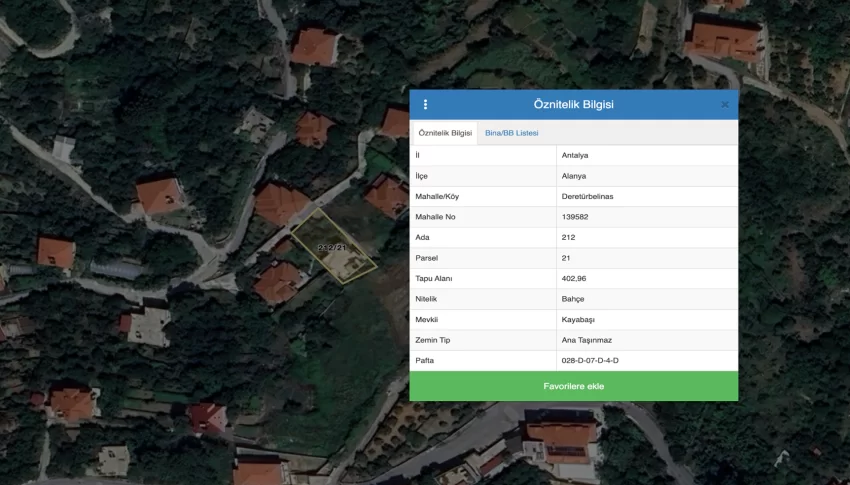
Task: Click the Mahalle/Köy row label
Action: 437,197
